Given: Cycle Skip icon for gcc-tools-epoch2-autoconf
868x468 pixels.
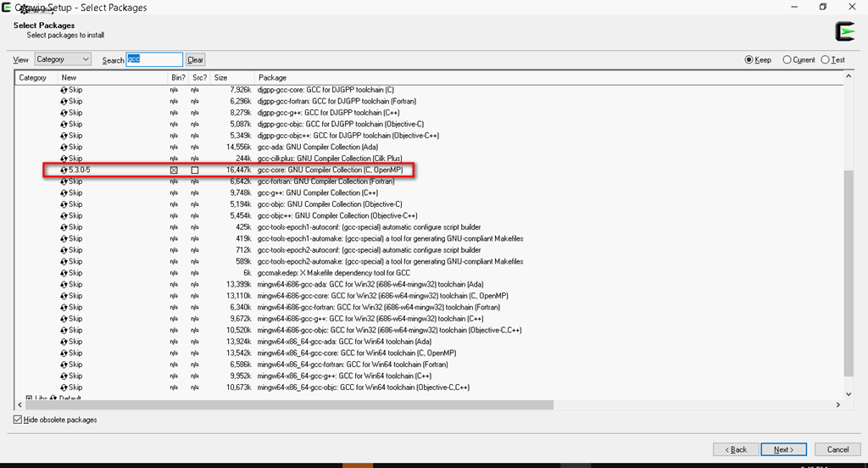Looking at the screenshot, I should (x=64, y=250).
